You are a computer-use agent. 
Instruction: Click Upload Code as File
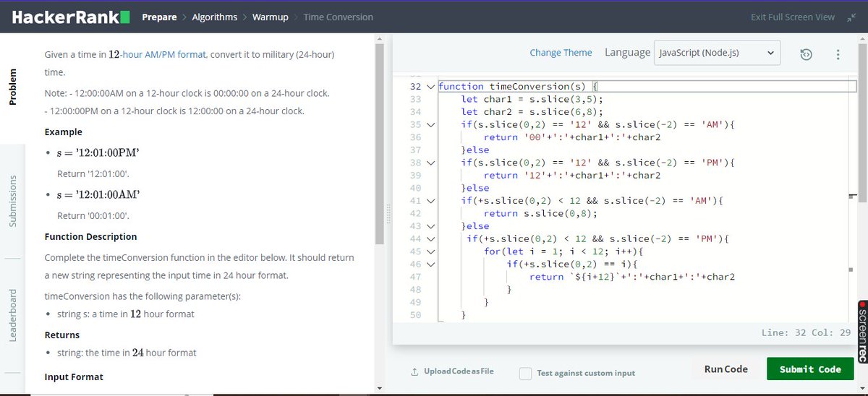(x=459, y=371)
